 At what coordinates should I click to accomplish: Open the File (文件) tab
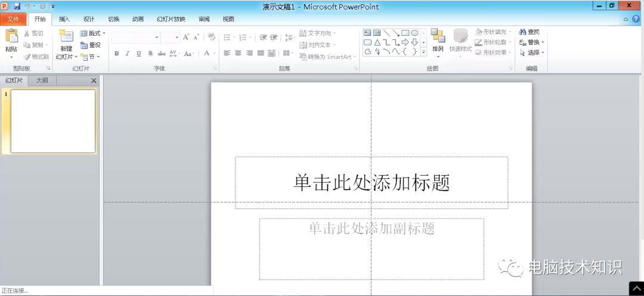coord(13,19)
